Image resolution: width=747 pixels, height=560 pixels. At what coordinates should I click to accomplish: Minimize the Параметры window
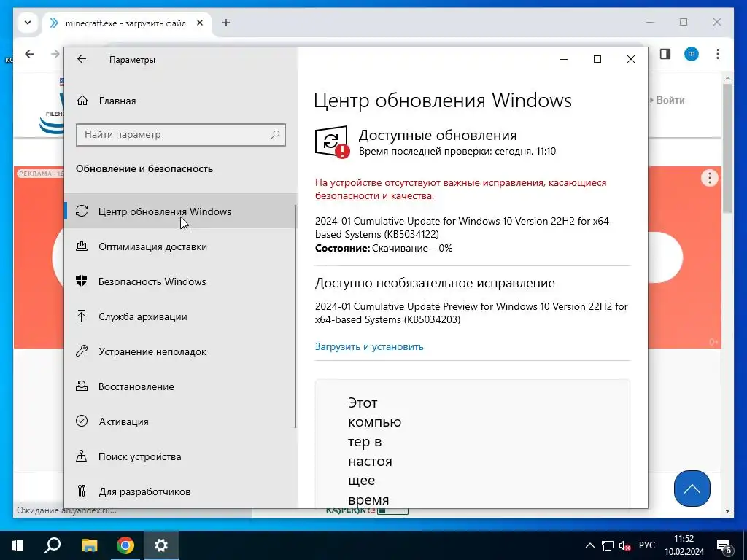coord(564,59)
